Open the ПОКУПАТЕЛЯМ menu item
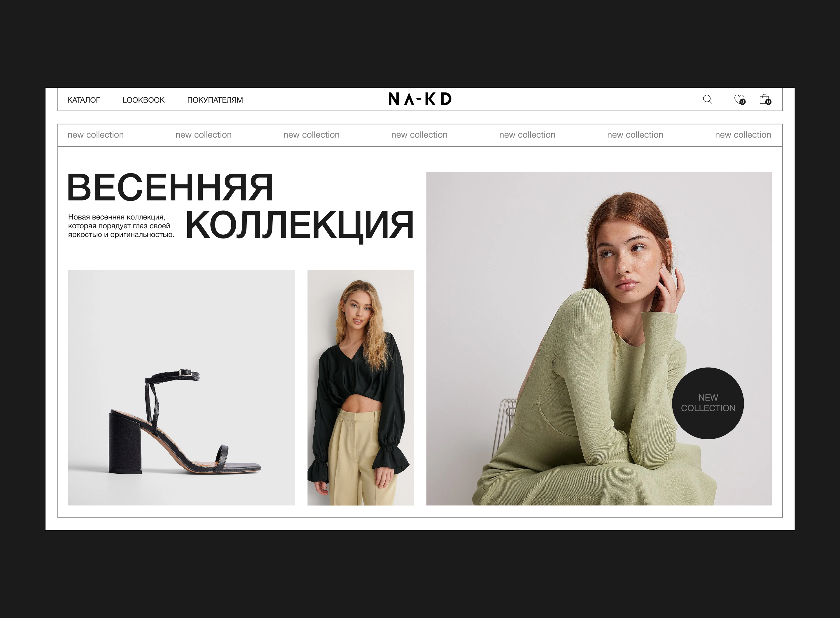 (215, 100)
